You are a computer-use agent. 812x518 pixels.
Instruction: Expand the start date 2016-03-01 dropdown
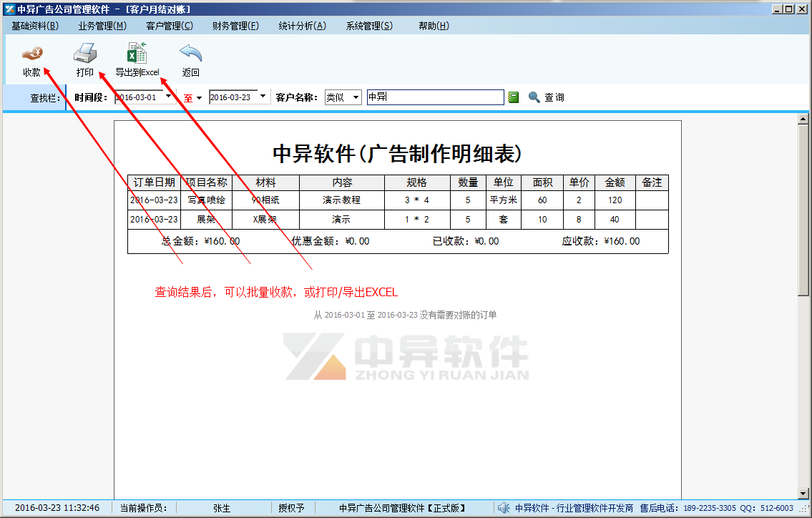pos(168,97)
